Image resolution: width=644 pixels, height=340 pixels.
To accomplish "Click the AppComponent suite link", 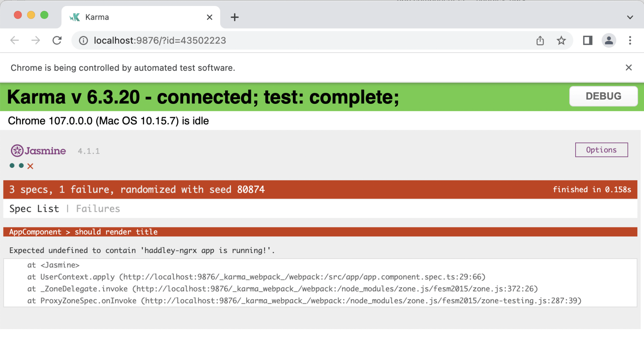I will [35, 232].
